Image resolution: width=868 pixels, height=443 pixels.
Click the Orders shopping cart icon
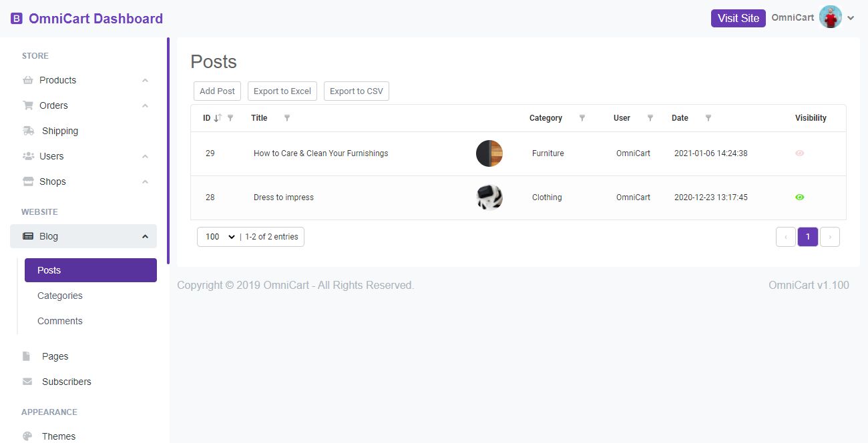tap(28, 105)
